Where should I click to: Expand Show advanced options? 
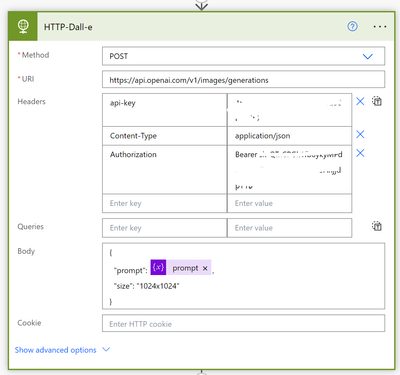[x=55, y=350]
